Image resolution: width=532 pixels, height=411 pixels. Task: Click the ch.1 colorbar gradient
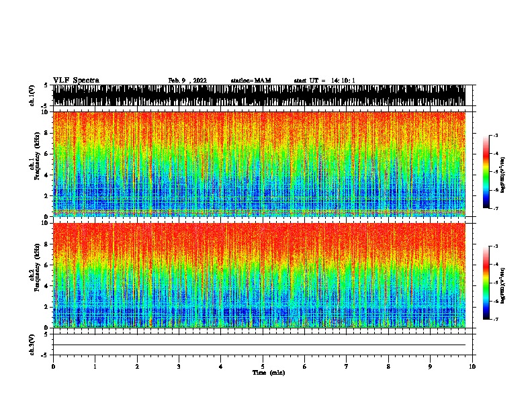pos(486,172)
